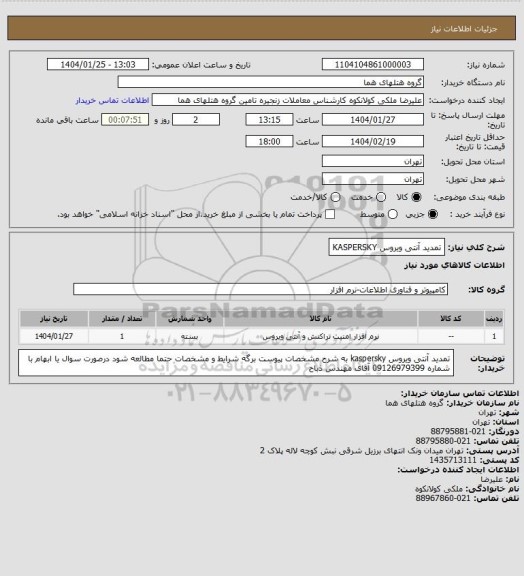Click the response deadline date 1404/01/27 field
The width and height of the screenshot is (524, 576).
pyautogui.click(x=373, y=120)
